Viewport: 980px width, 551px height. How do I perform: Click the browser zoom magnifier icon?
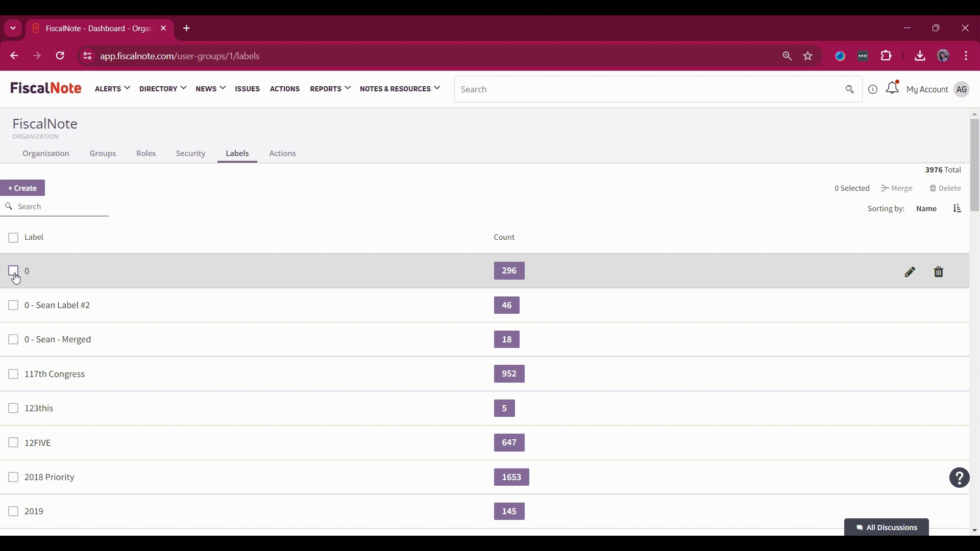(787, 56)
